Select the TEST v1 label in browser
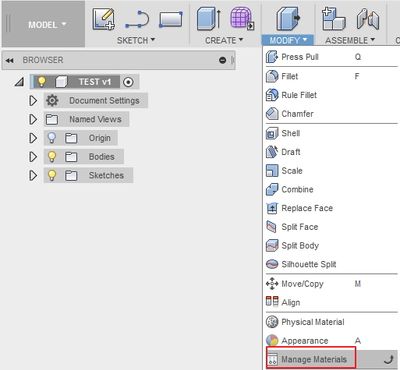This screenshot has height=370, width=400. click(x=95, y=82)
